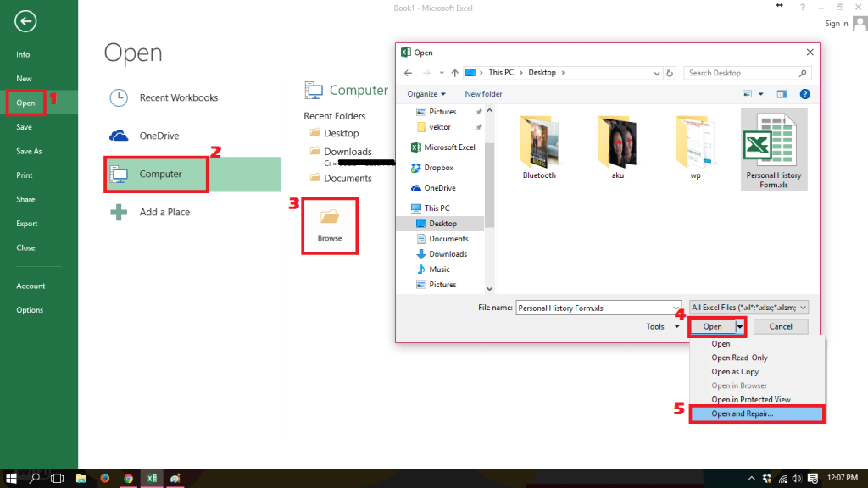Screen dimensions: 868x488
Task: Select the Excel icon on the taskbar
Action: 151,478
